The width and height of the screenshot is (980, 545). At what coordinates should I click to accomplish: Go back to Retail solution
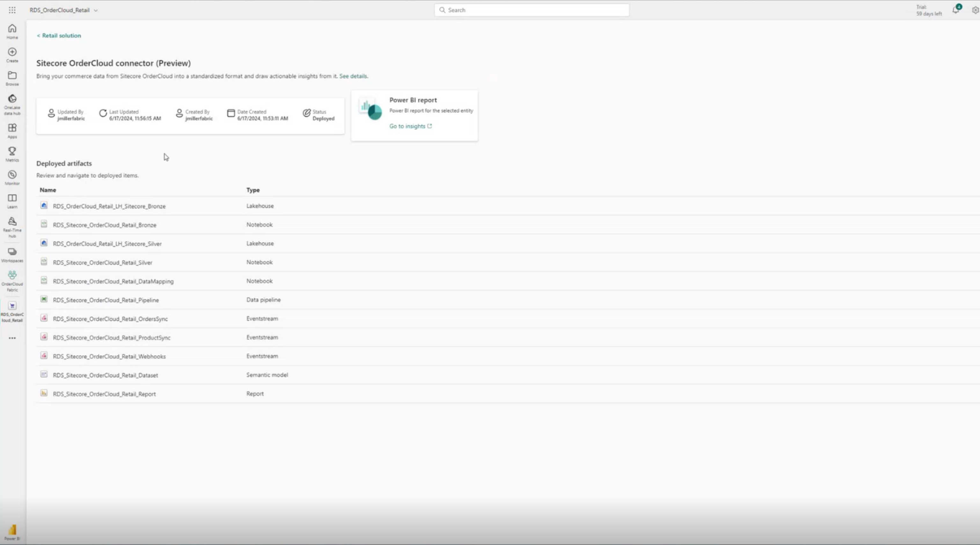click(x=59, y=35)
